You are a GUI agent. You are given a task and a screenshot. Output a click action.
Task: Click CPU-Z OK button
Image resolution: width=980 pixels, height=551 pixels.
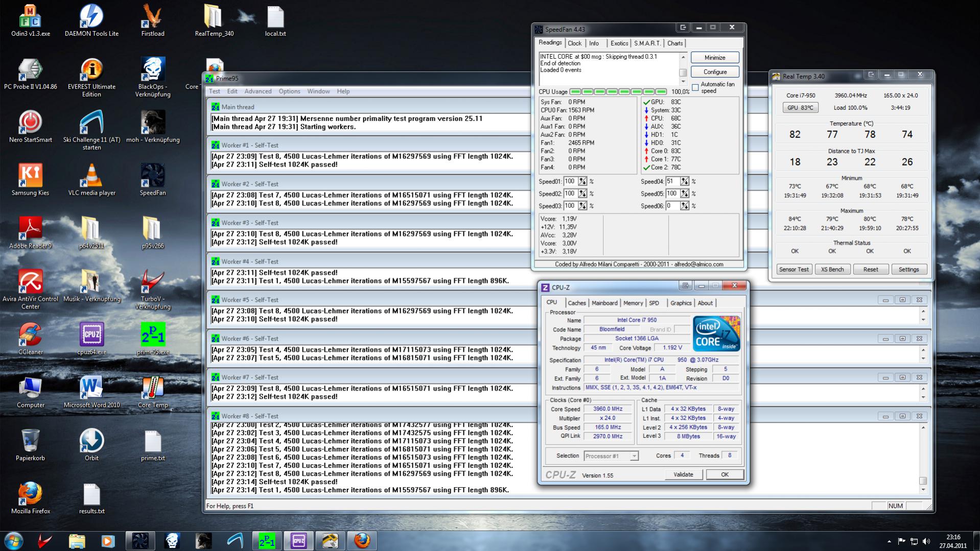pos(725,475)
